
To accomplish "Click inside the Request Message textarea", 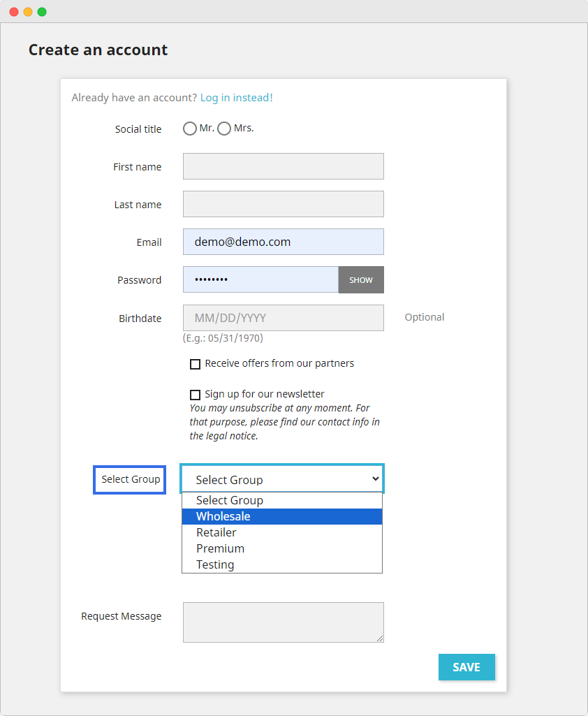I will point(283,622).
